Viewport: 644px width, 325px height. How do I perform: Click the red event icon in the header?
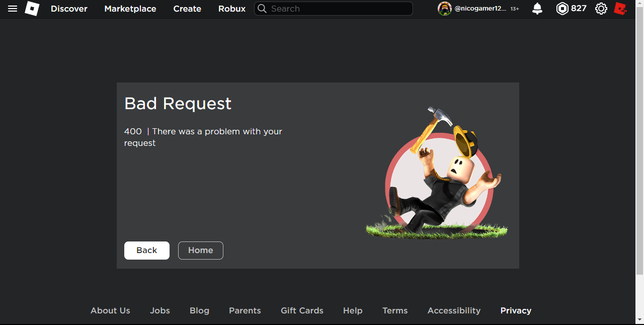[620, 9]
